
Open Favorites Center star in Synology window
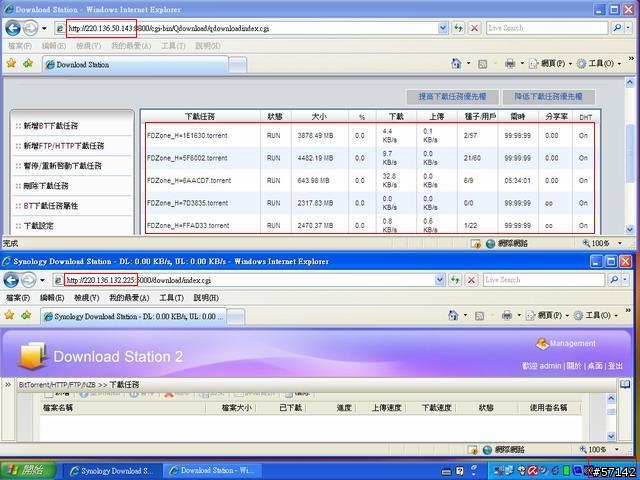pyautogui.click(x=10, y=315)
